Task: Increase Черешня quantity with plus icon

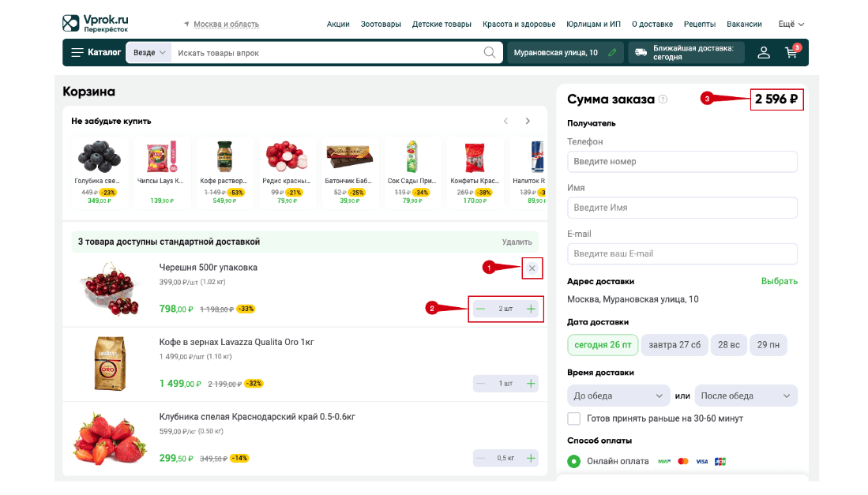Action: 531,309
